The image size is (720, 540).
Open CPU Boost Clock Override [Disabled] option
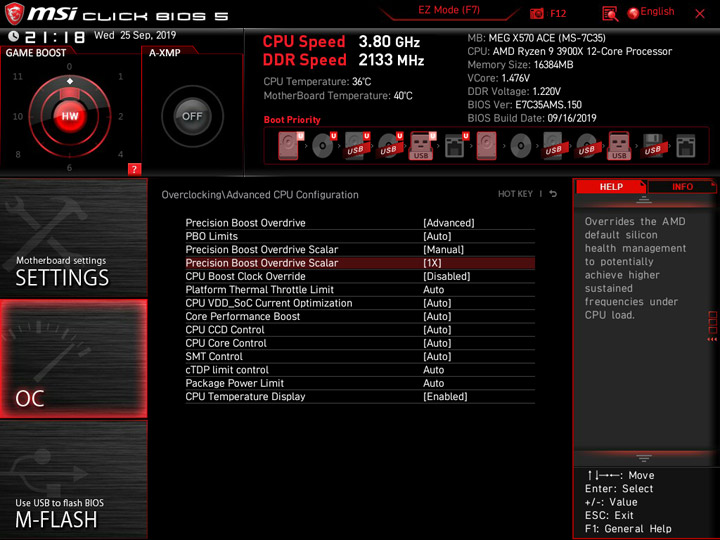(x=360, y=276)
